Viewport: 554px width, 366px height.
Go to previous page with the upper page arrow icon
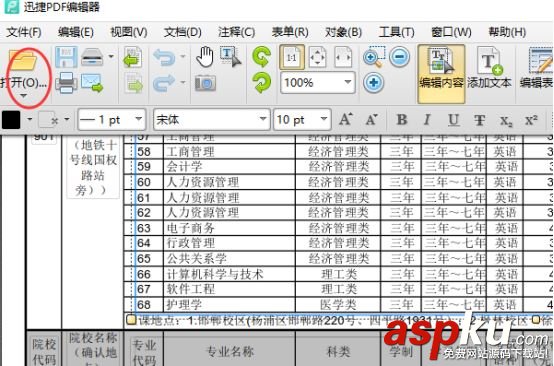coord(133,57)
